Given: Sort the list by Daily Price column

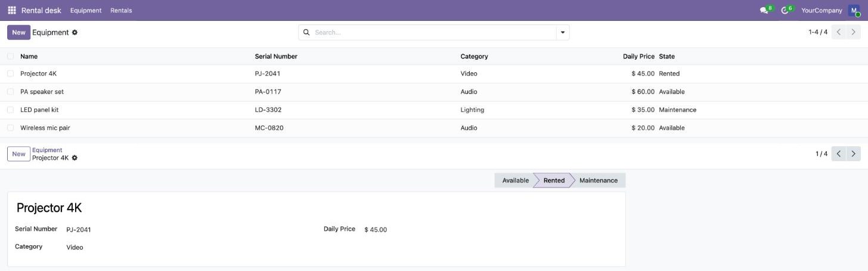Looking at the screenshot, I should pyautogui.click(x=638, y=56).
